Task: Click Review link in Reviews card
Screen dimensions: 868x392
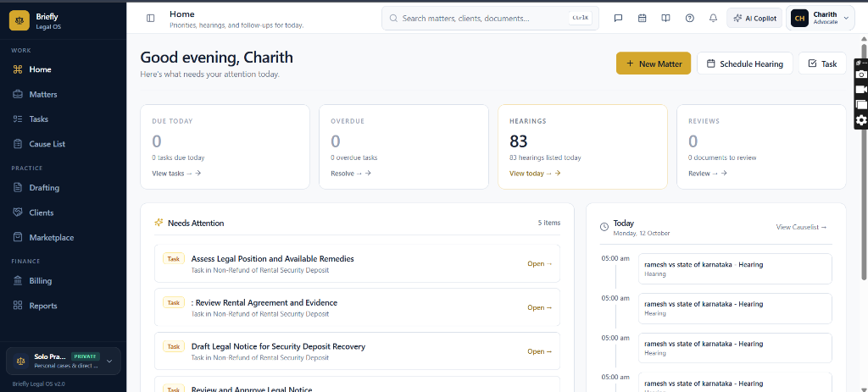Action: coord(708,173)
